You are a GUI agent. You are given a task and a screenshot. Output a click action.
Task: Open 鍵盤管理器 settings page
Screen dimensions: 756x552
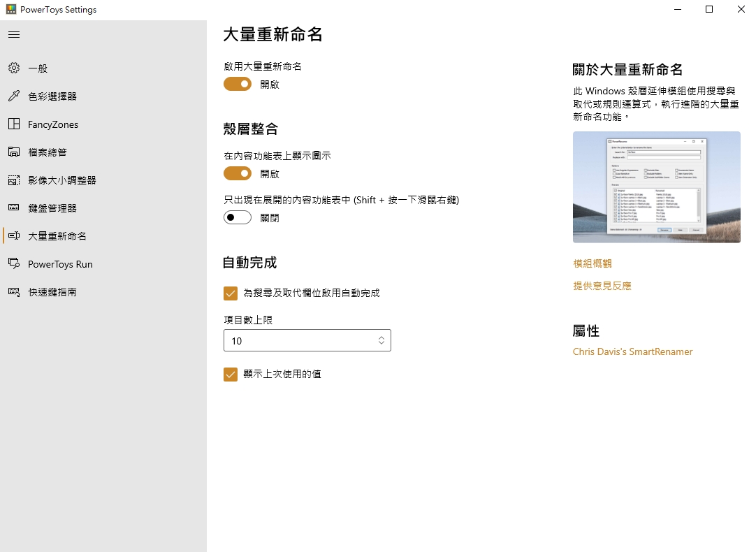pyautogui.click(x=103, y=208)
